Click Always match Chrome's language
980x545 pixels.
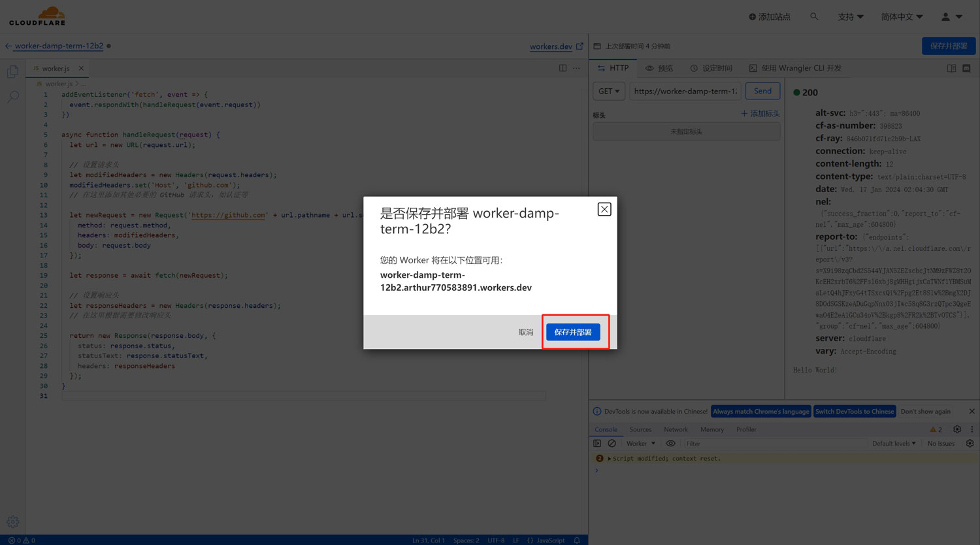coord(761,411)
